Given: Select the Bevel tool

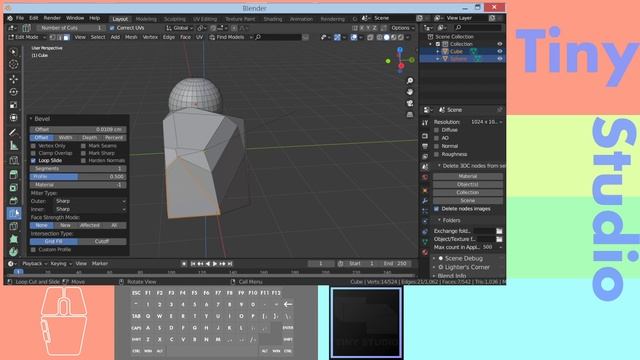Looking at the screenshot, I should pyautogui.click(x=13, y=201).
